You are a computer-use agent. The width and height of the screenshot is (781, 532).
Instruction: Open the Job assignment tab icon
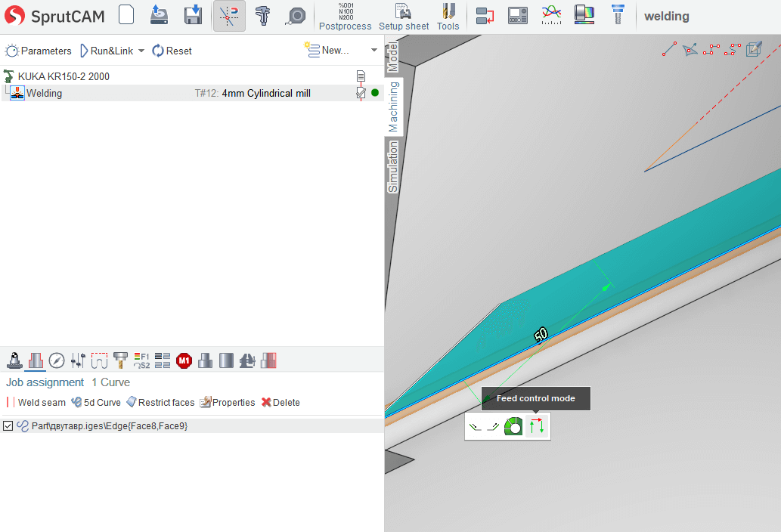click(x=36, y=360)
